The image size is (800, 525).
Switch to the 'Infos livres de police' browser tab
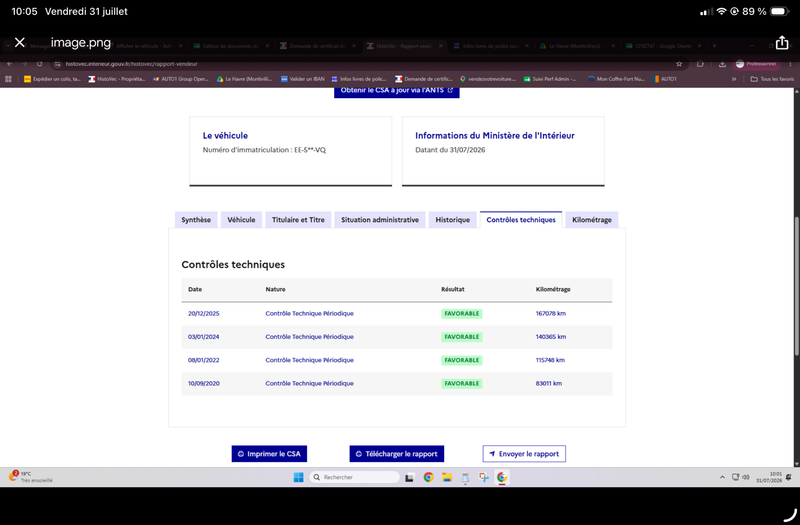click(491, 46)
